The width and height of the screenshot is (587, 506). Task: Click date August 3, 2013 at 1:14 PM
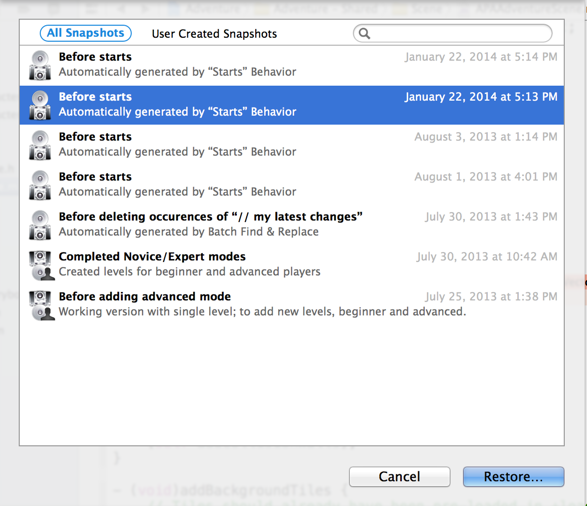(x=486, y=137)
